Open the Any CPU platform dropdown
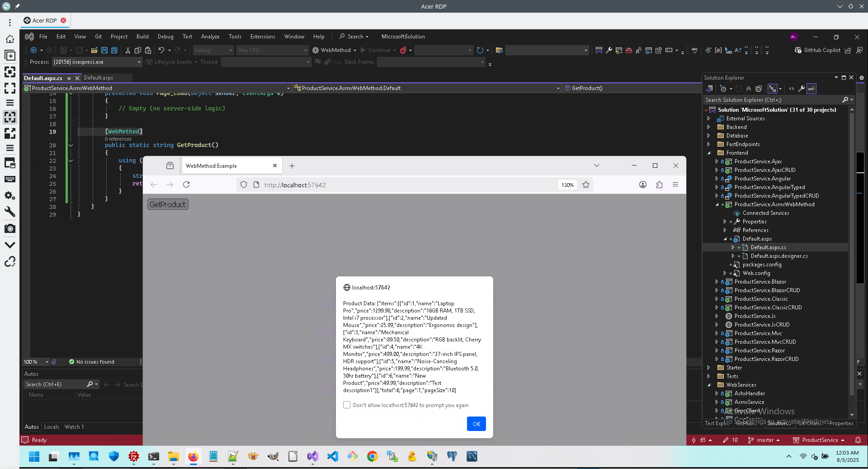The image size is (868, 469). [272, 50]
